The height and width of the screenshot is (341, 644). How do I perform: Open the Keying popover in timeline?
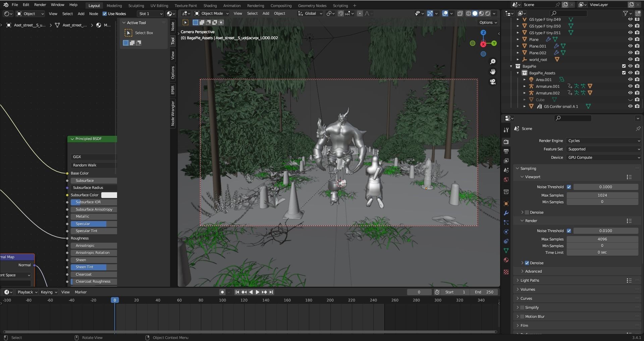tap(49, 292)
